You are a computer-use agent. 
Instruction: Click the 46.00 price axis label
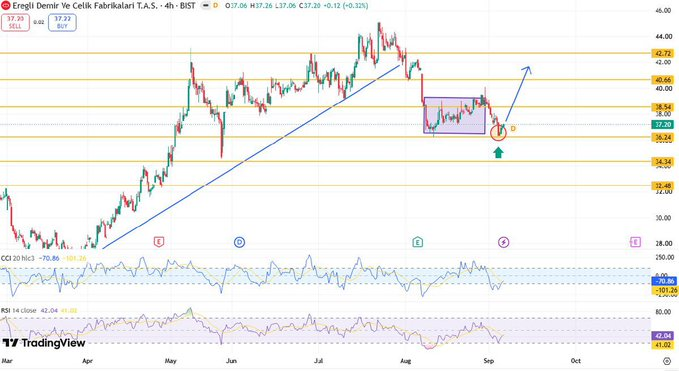point(664,10)
